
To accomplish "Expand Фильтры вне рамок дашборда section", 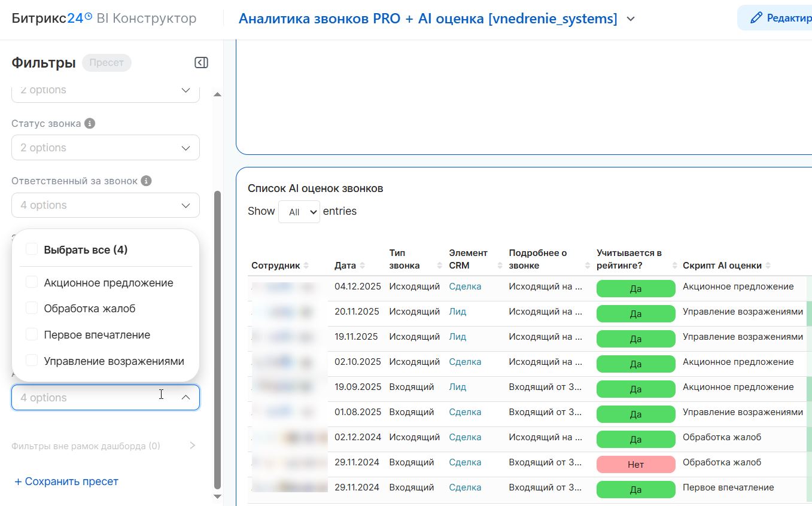I will point(192,446).
